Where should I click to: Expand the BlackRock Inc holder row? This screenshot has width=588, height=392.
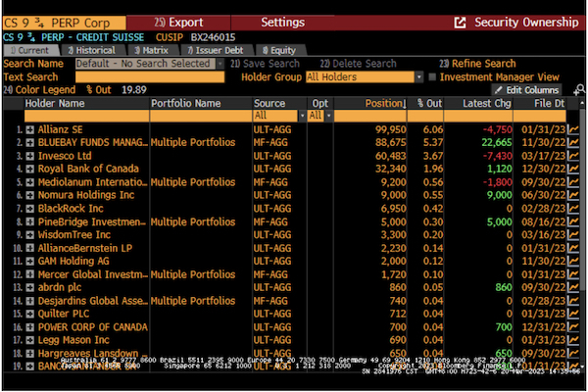30,209
